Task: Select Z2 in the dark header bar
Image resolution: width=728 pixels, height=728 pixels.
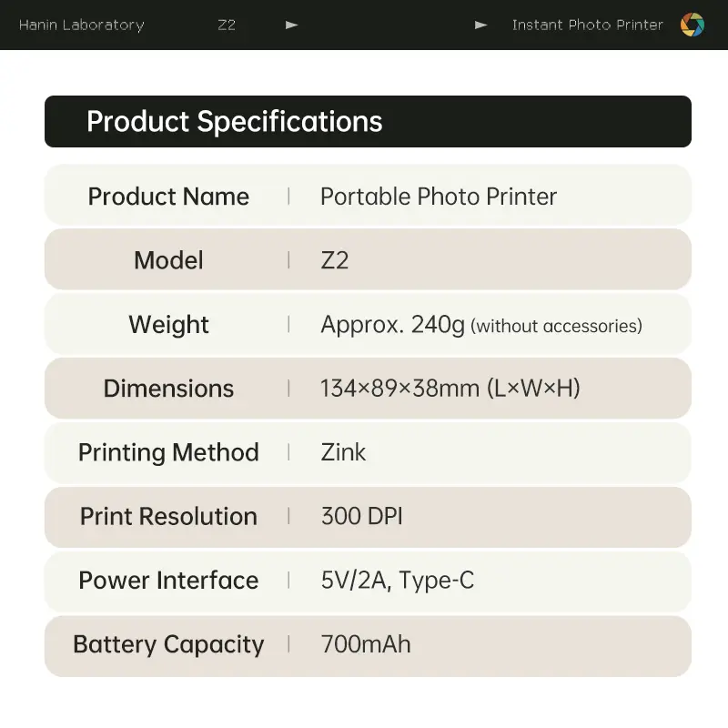Action: (227, 25)
